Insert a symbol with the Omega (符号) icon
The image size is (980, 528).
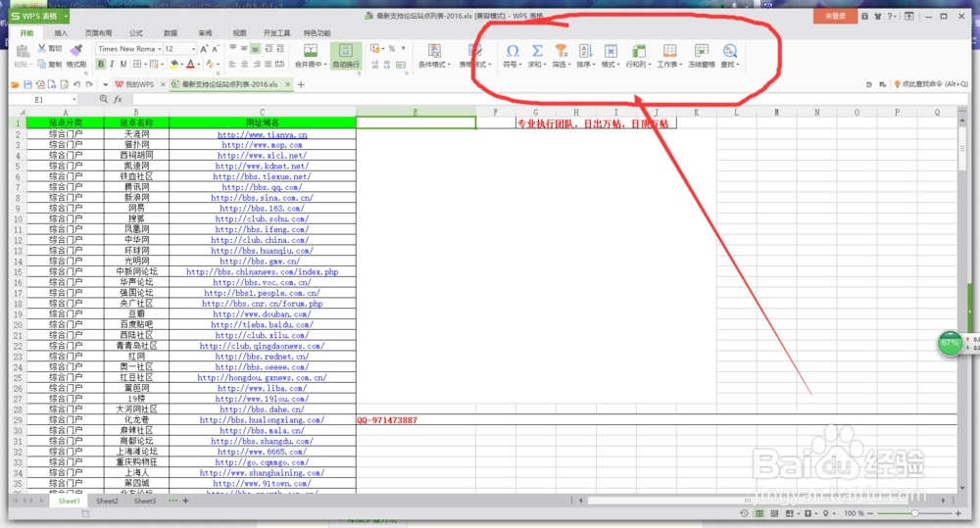coord(513,51)
